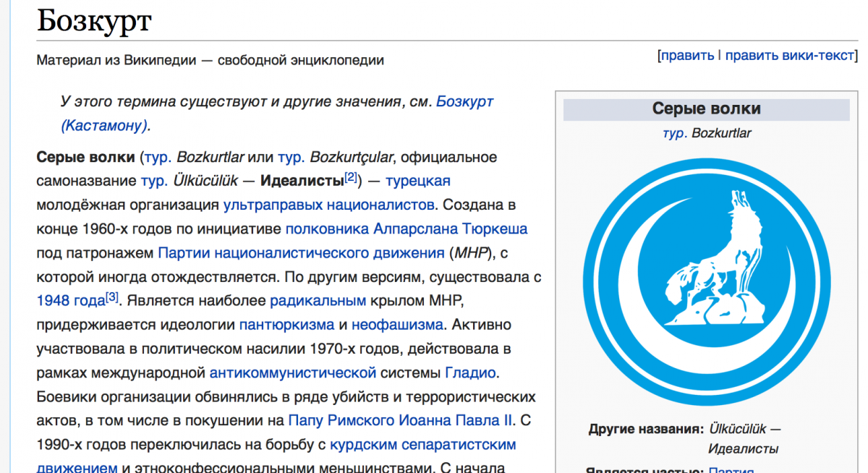
Task: Open 'Папу Римского Иоанна Павла II' link
Action: coord(400,419)
